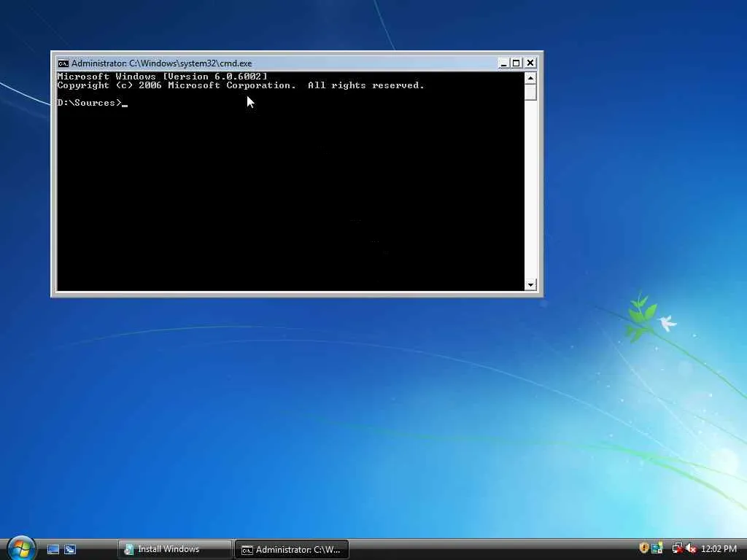Click the cmd.exe window title bar text

[x=161, y=63]
